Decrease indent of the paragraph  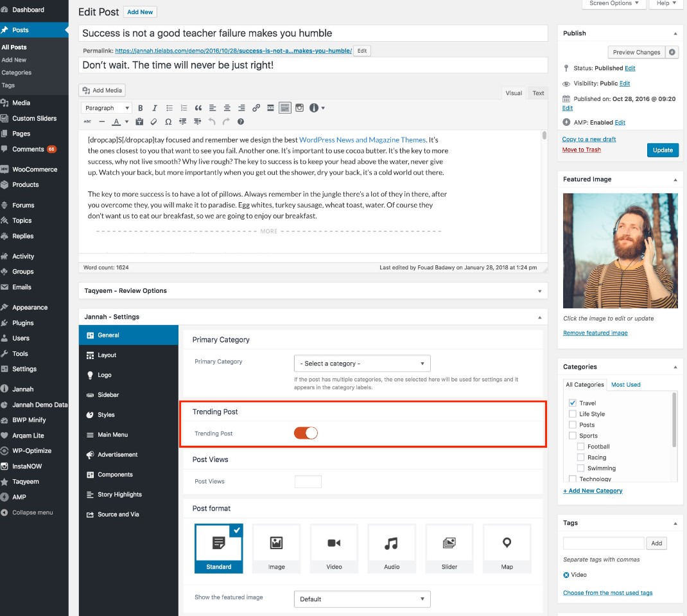click(x=183, y=121)
